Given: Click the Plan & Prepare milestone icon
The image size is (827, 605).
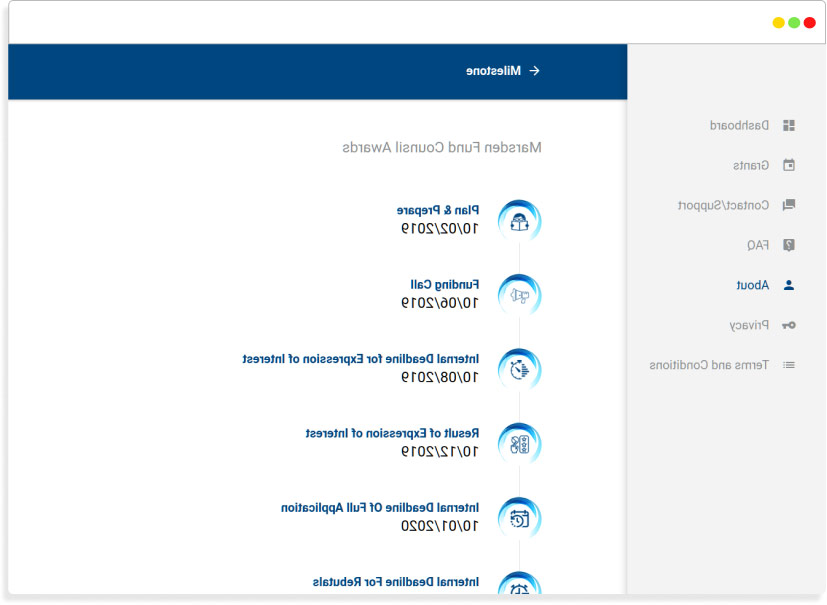Looking at the screenshot, I should (x=519, y=221).
